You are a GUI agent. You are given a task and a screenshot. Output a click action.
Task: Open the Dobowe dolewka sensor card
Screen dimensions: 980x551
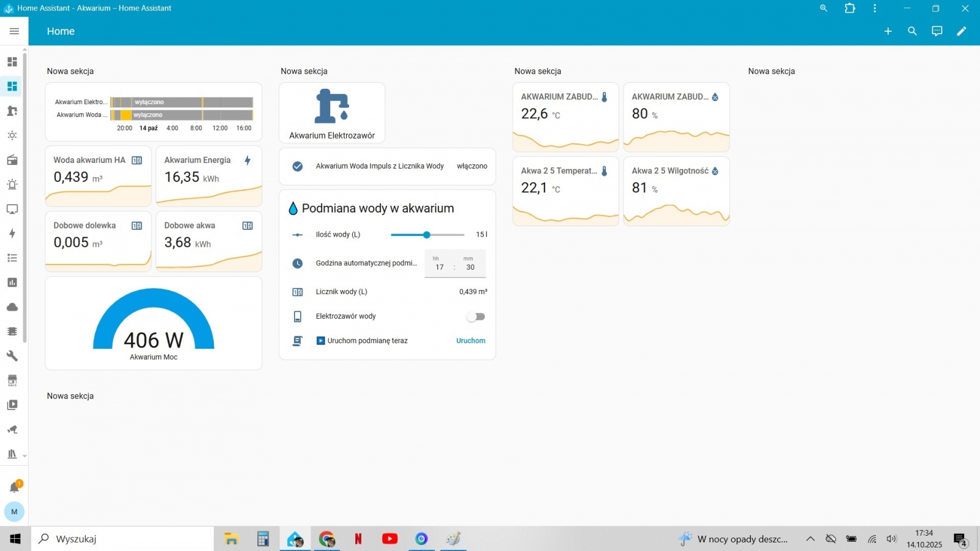click(98, 241)
